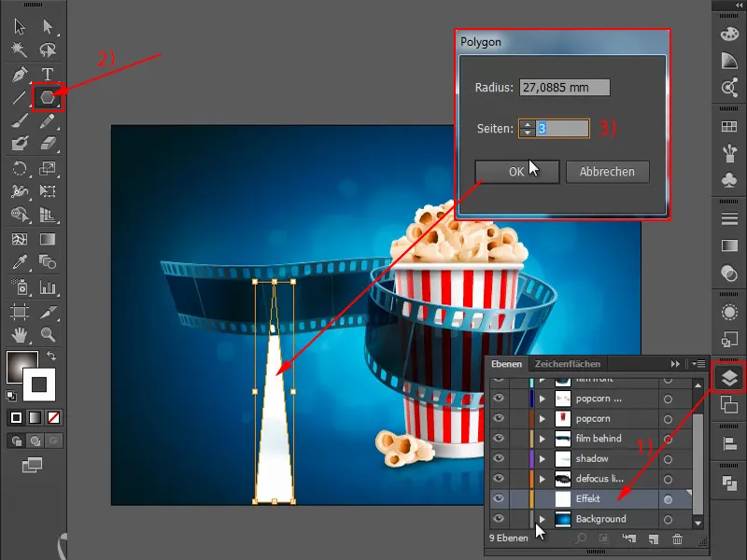Expand the Background layer
Viewport: 747px width, 560px height.
click(543, 519)
